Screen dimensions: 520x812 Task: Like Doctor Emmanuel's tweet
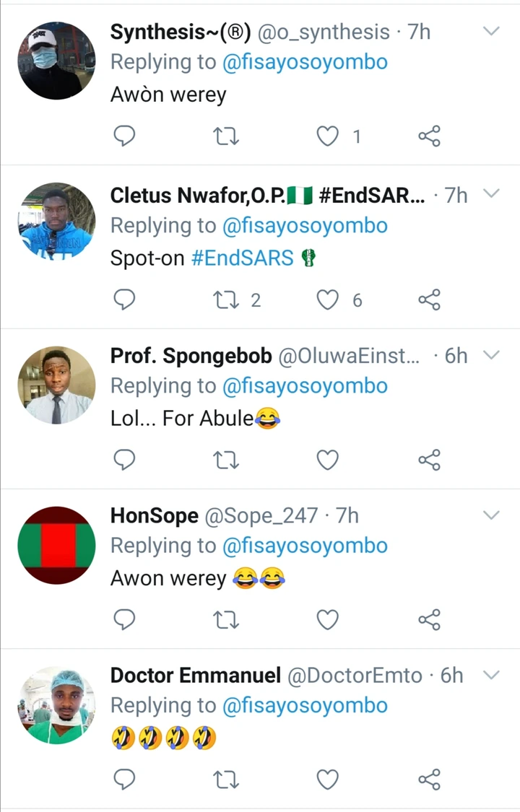click(x=328, y=779)
